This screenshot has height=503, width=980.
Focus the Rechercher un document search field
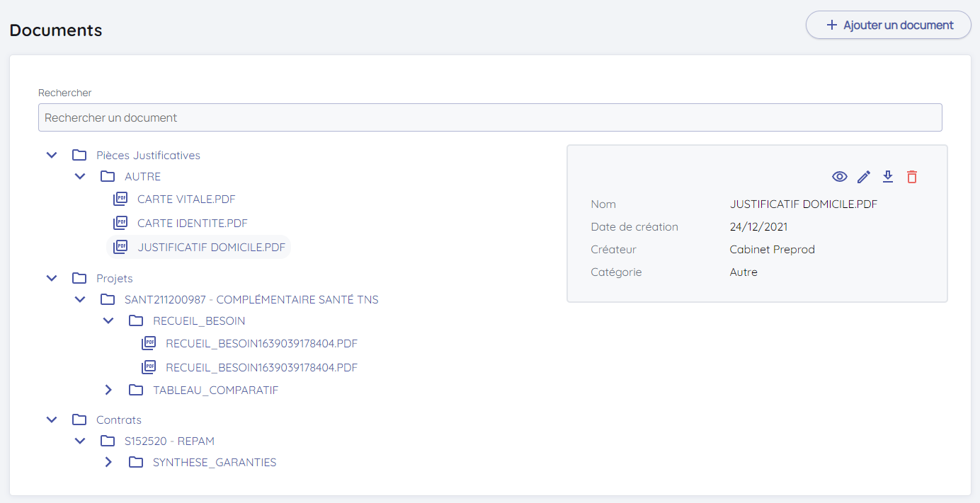pos(489,117)
